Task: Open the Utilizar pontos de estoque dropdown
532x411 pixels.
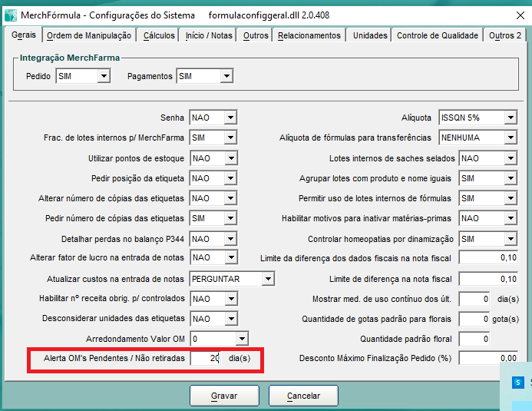Action: (230, 158)
